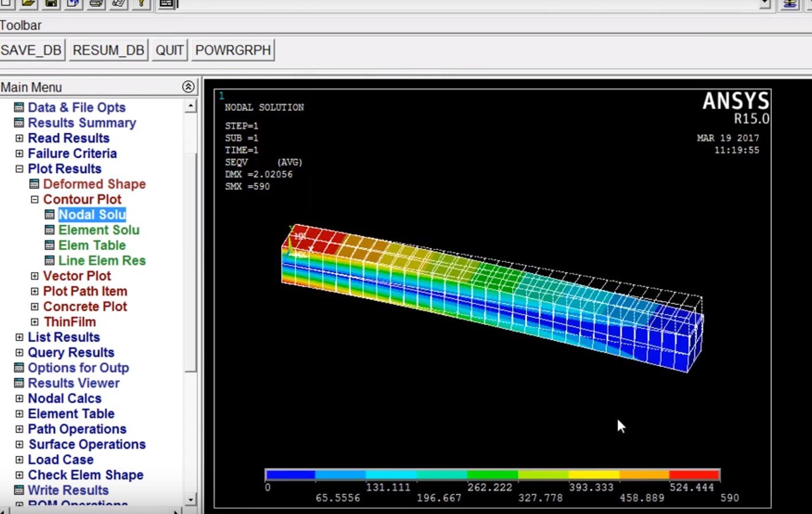Click the icon beside Results Summary

(x=19, y=123)
